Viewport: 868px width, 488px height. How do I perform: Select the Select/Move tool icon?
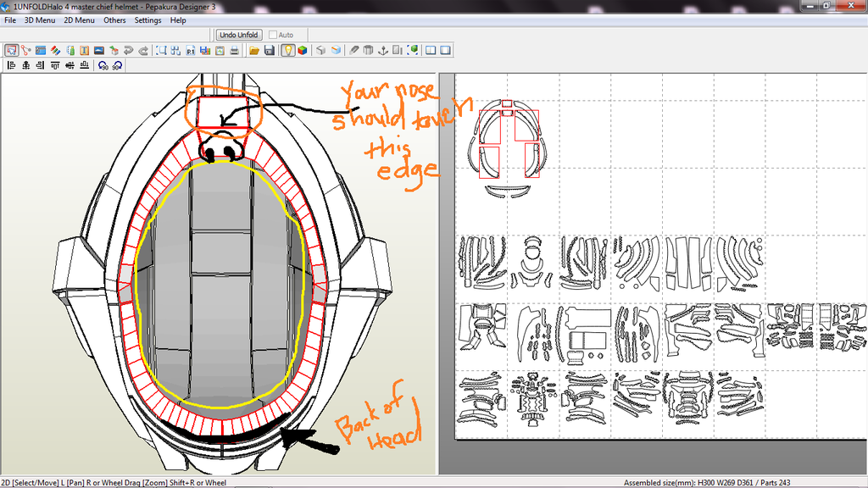pos(11,50)
